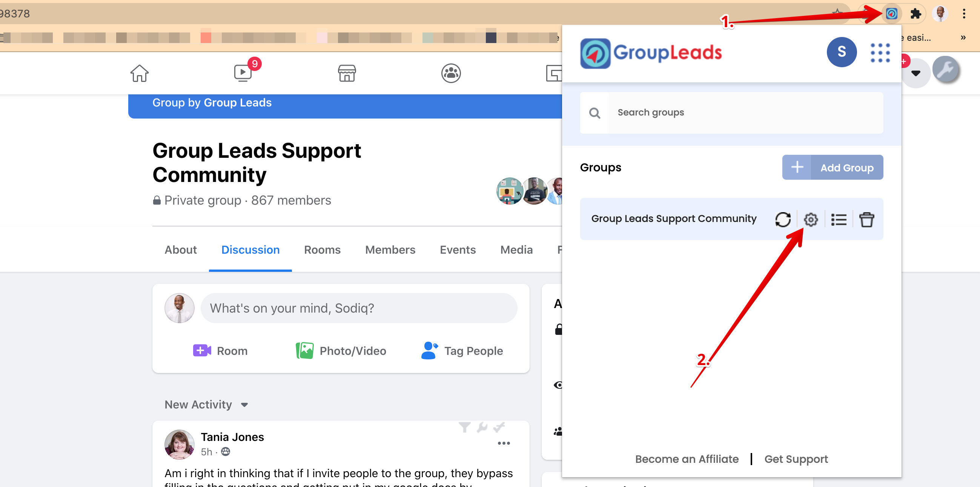980x487 pixels.
Task: Open the Chrome extensions puzzle icon
Action: click(915, 14)
